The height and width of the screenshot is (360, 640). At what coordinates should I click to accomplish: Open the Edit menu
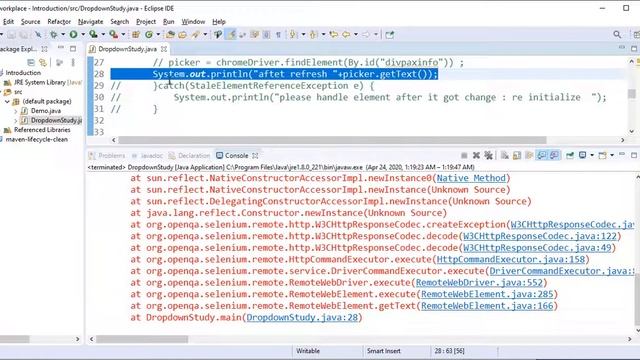pos(8,22)
